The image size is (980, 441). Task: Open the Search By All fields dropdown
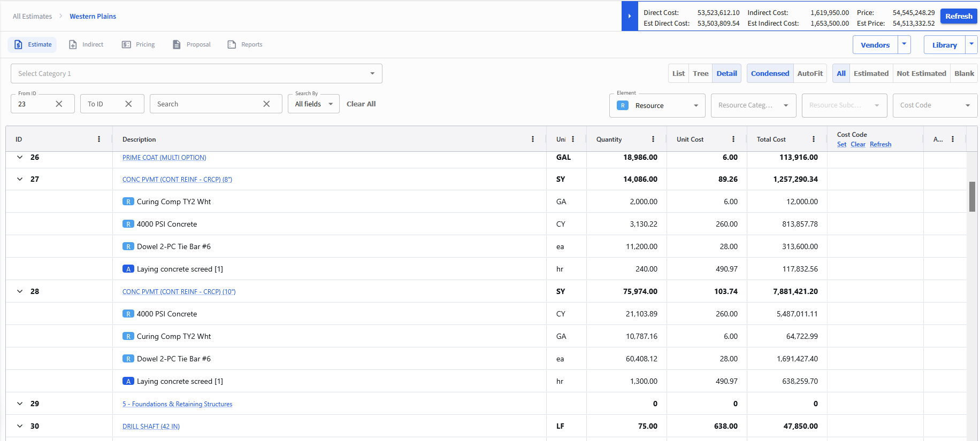tap(313, 104)
